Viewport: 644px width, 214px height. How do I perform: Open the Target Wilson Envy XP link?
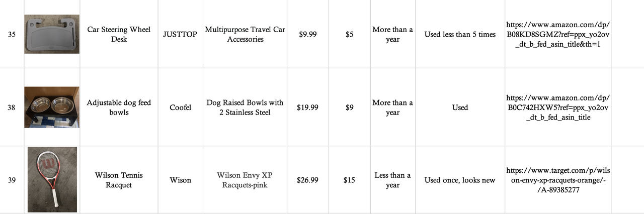558,180
